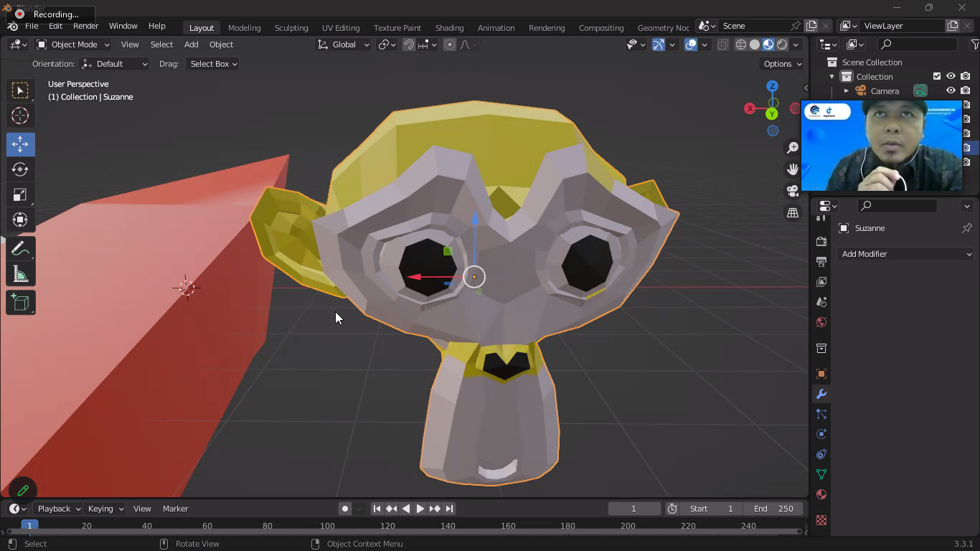980x551 pixels.
Task: Open the Material properties tab icon
Action: pos(821,494)
